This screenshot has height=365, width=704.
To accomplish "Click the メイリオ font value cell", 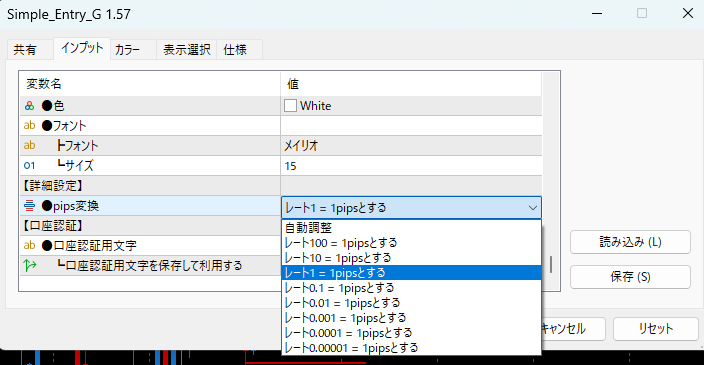I will [411, 145].
